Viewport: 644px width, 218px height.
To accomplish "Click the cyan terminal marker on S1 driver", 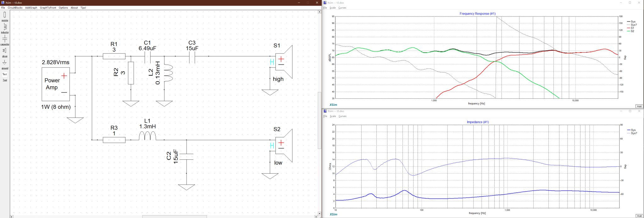I will tap(272, 62).
